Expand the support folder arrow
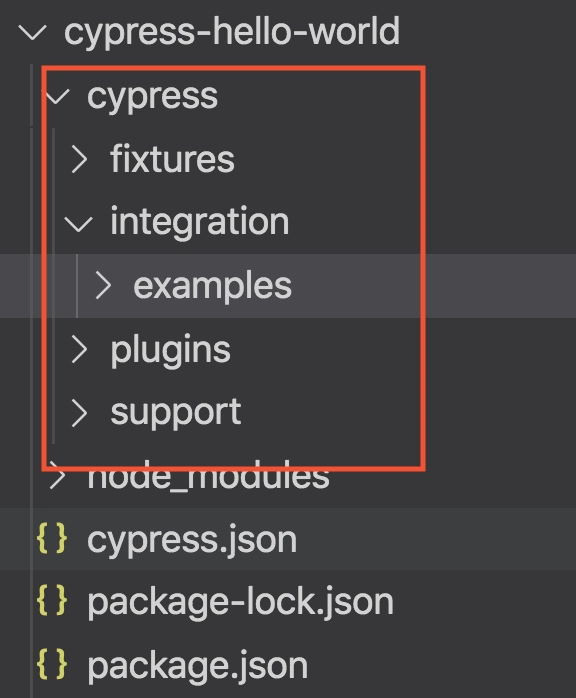The width and height of the screenshot is (576, 698). pos(79,413)
